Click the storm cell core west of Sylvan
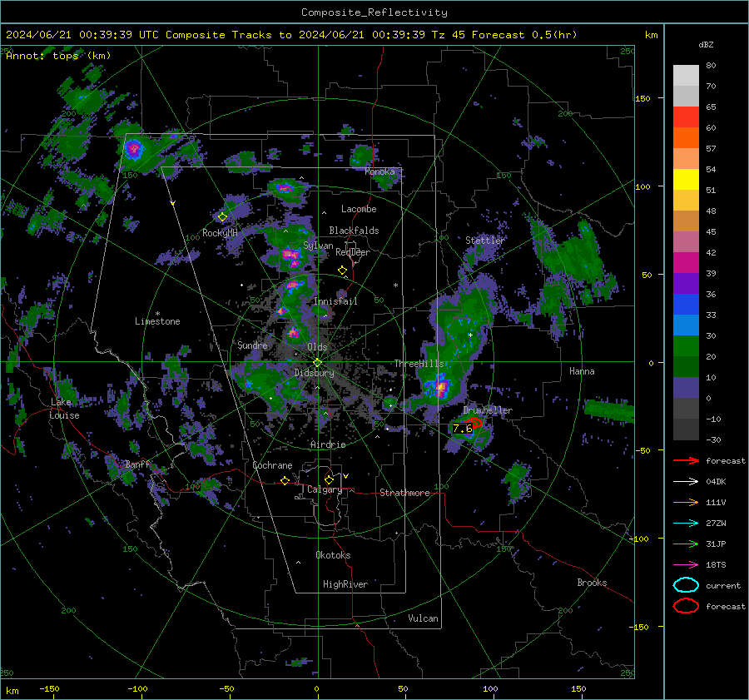 (290, 256)
